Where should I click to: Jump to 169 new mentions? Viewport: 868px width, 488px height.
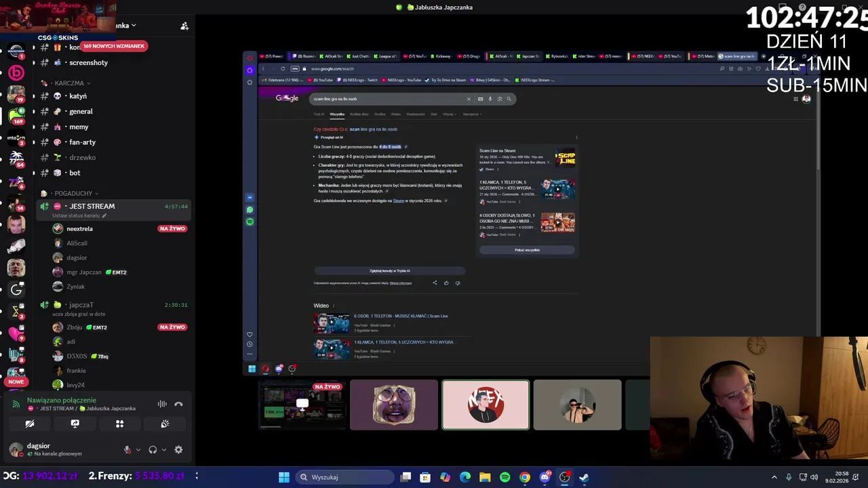coord(114,46)
